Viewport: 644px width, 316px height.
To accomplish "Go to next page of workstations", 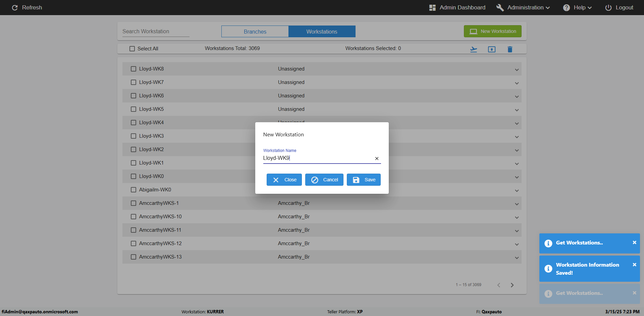I will click(512, 285).
